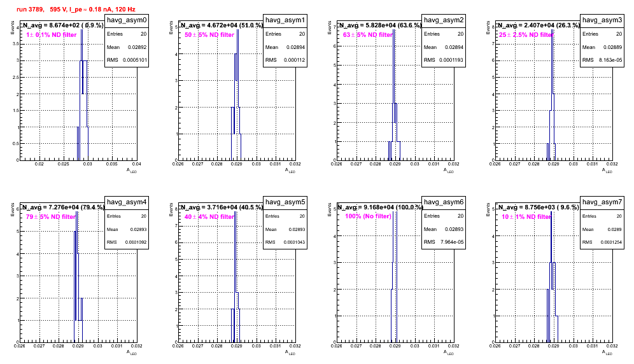Click RMS 0.0005101 in havg_asym0 stats
Screen dimensions: 634x364
[127, 60]
